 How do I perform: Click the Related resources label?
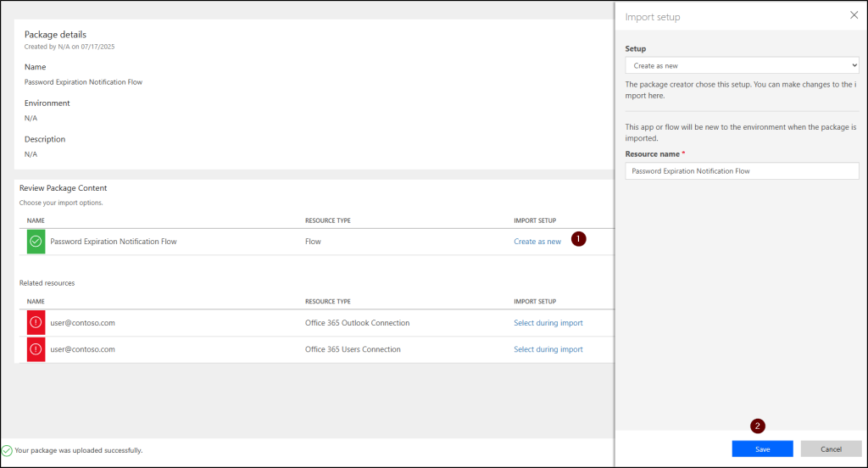(47, 283)
